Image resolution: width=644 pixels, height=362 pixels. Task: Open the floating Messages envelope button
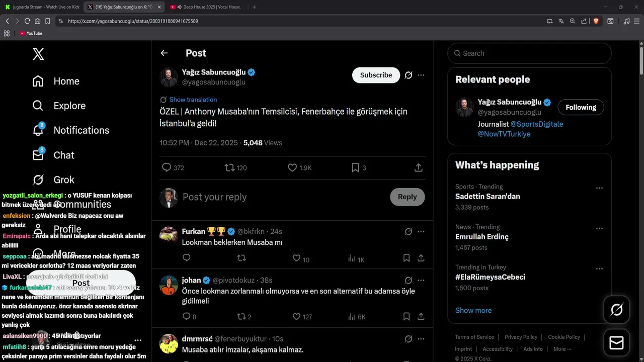tap(616, 343)
